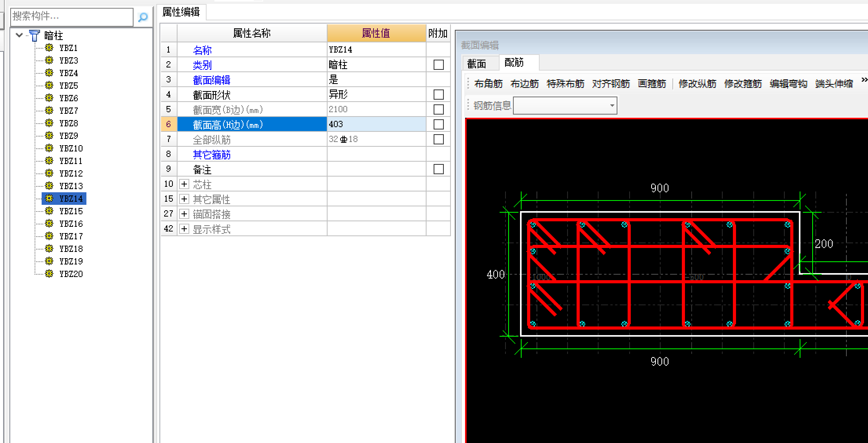Click the gear icon beside YBZ16
868x443 pixels.
[49, 224]
